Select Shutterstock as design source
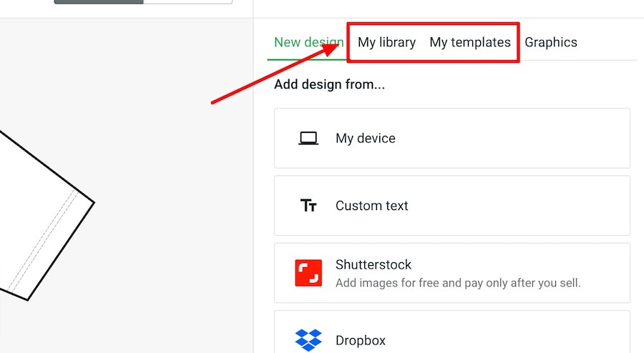Image resolution: width=644 pixels, height=353 pixels. click(452, 273)
